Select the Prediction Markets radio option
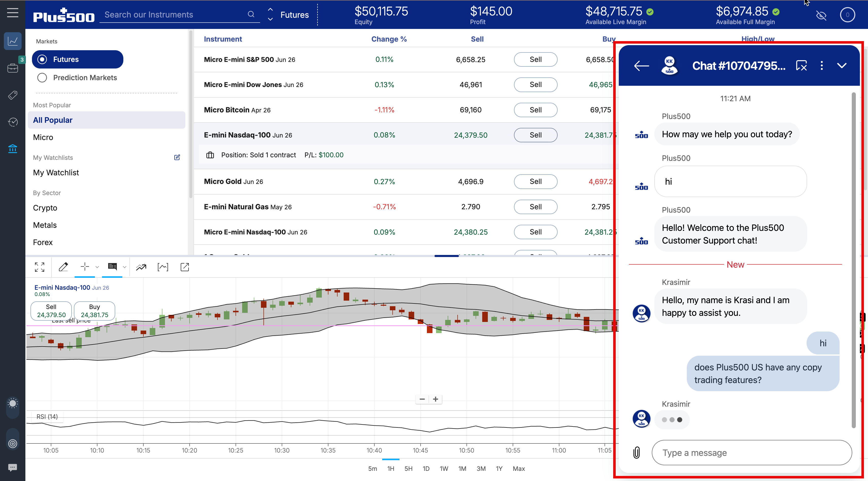Viewport: 868px width, 481px height. click(x=77, y=78)
